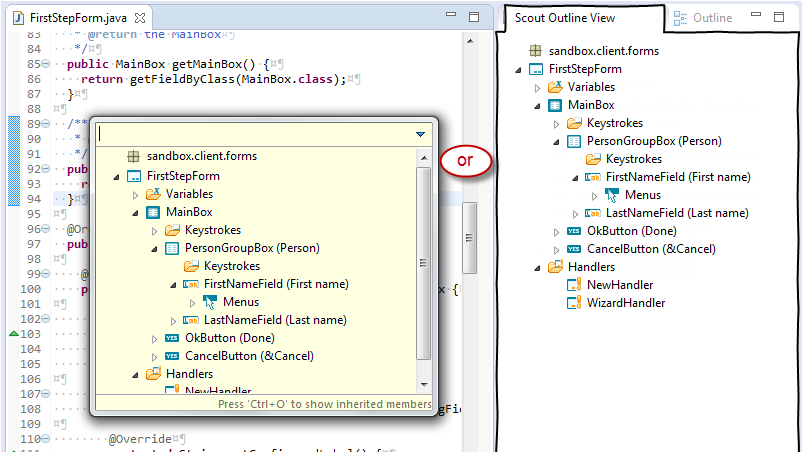
Task: Select the FirstStepForm.java editor tab
Action: (x=78, y=18)
